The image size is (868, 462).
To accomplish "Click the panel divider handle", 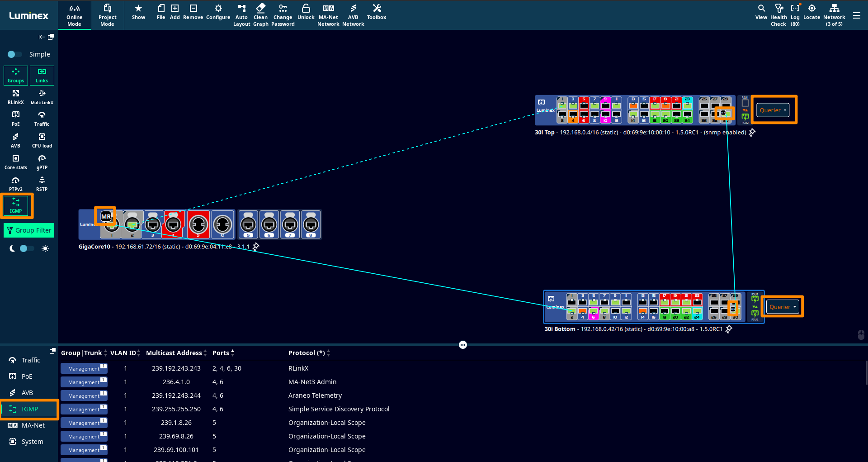I will pyautogui.click(x=462, y=345).
